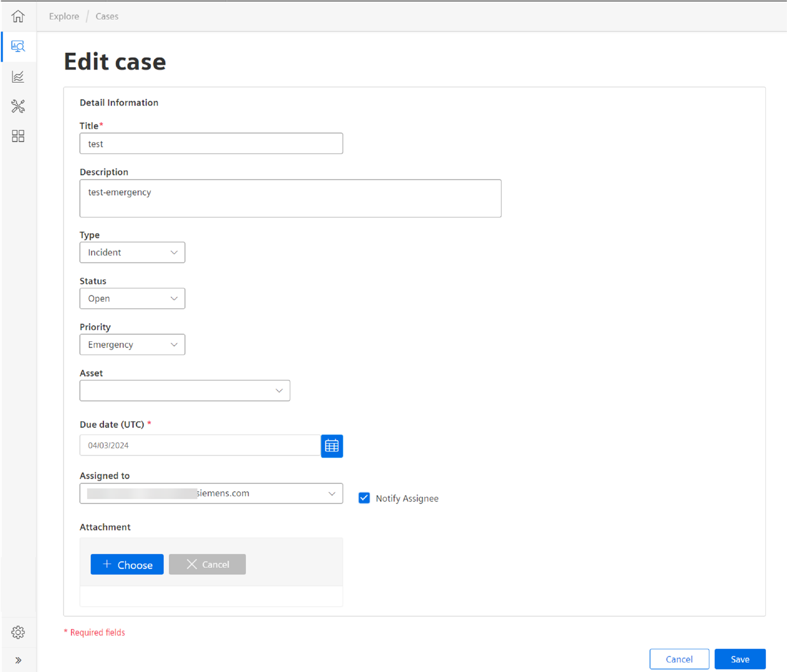Open the line chart analytics icon
This screenshot has height=672, width=787.
(x=18, y=77)
